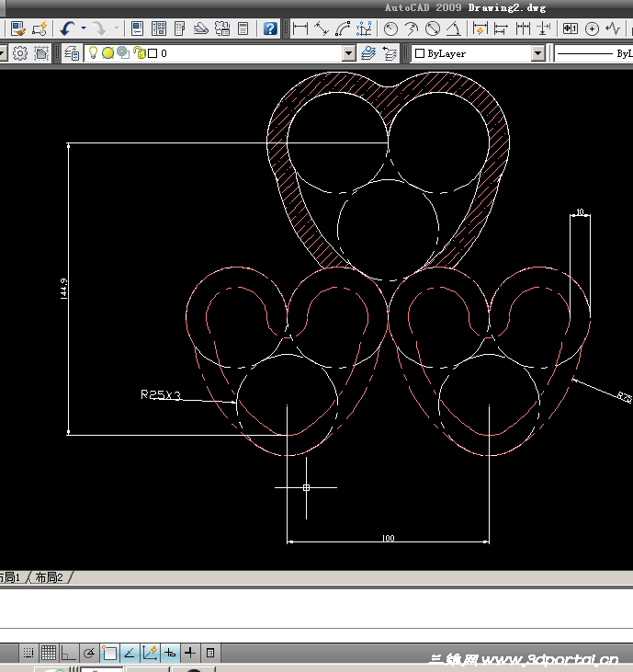Toggle layer 0 on/off lightbulb
The width and height of the screenshot is (633, 672).
click(x=93, y=52)
